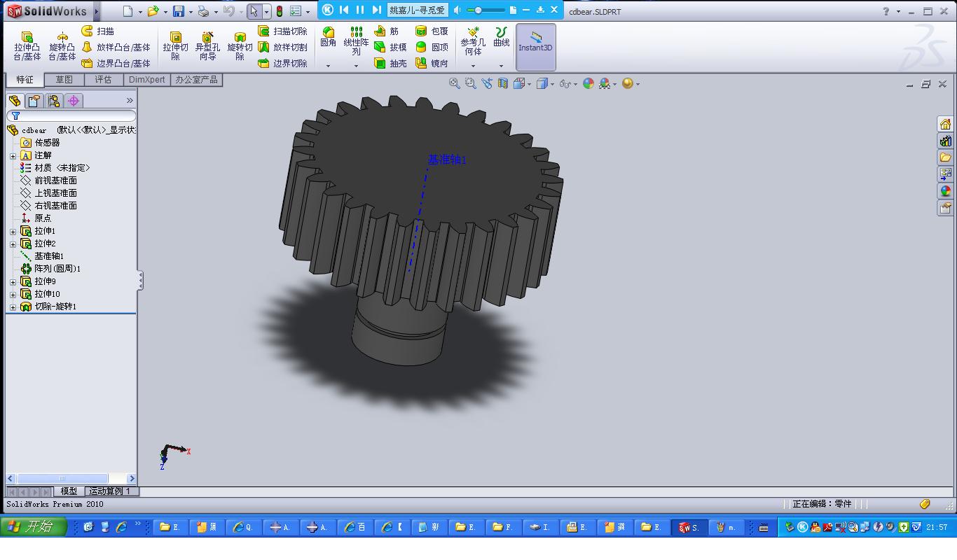
Task: Select the Swept Cut (扫描切除) tool
Action: click(x=282, y=31)
